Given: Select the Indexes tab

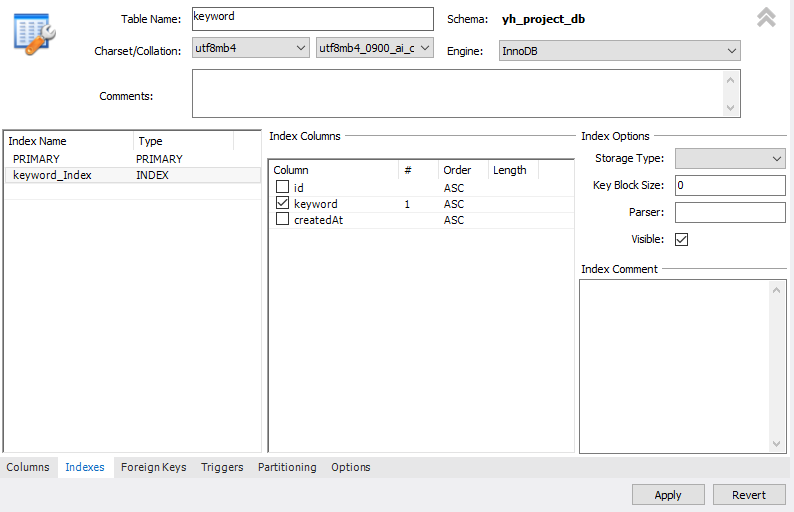Looking at the screenshot, I should point(85,467).
